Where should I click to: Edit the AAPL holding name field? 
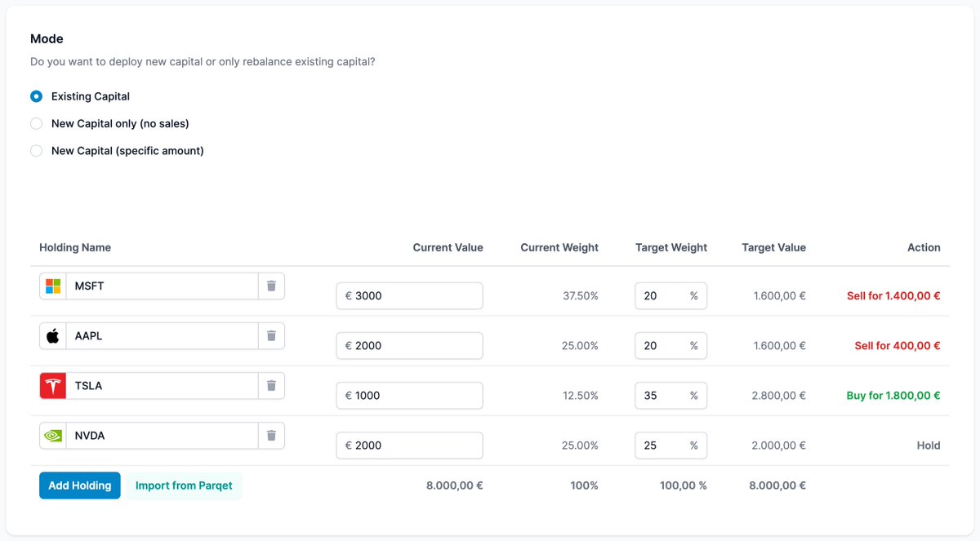pos(162,336)
